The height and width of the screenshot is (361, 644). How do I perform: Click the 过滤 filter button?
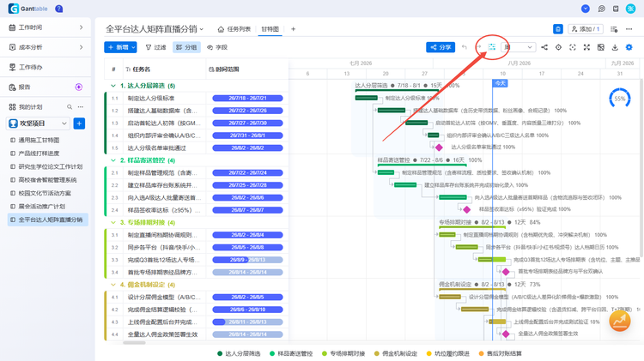tap(155, 47)
